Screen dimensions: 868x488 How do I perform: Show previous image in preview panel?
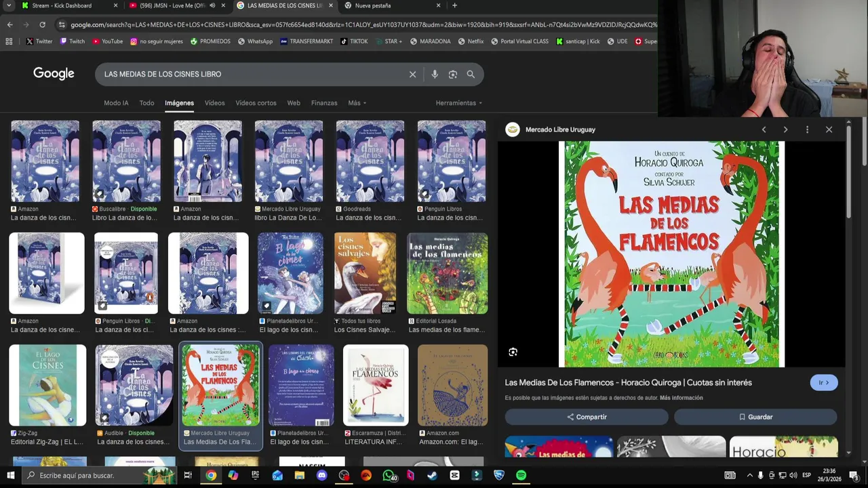[x=764, y=129]
